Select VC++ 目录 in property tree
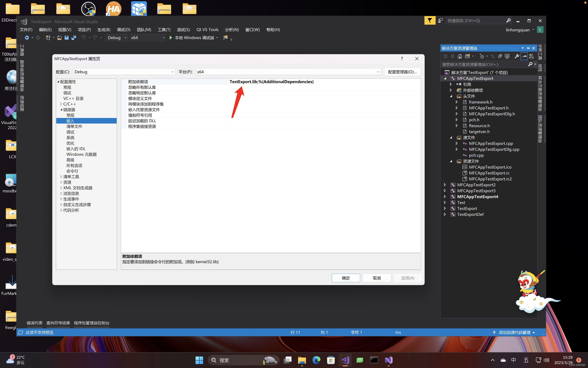Screen dimensions: 588x368 pos(73,99)
